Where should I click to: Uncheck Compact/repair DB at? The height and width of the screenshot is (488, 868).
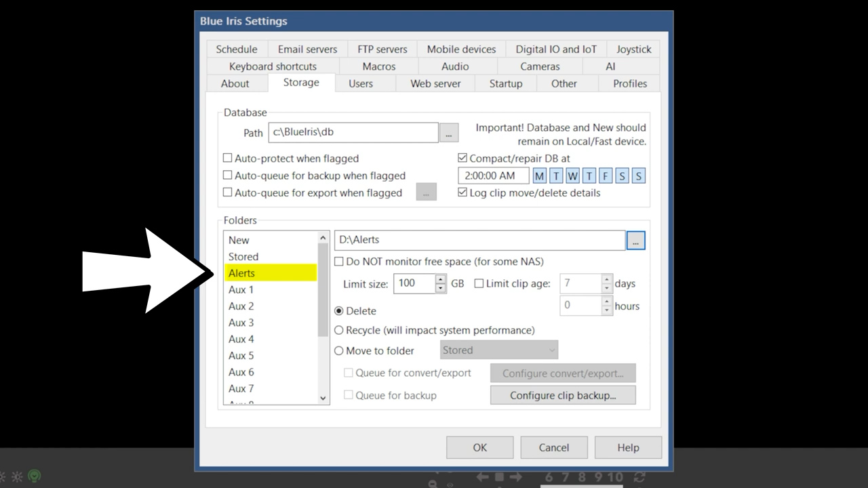click(x=462, y=158)
